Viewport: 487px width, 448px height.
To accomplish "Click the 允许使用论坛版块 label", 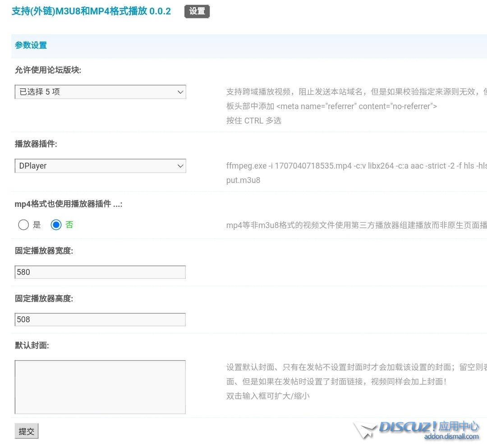I will (48, 70).
